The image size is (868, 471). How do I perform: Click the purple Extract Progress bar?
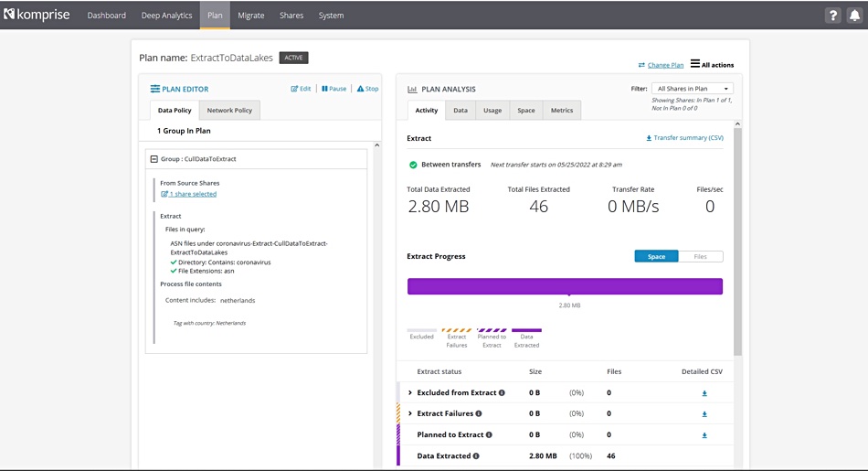click(x=566, y=286)
